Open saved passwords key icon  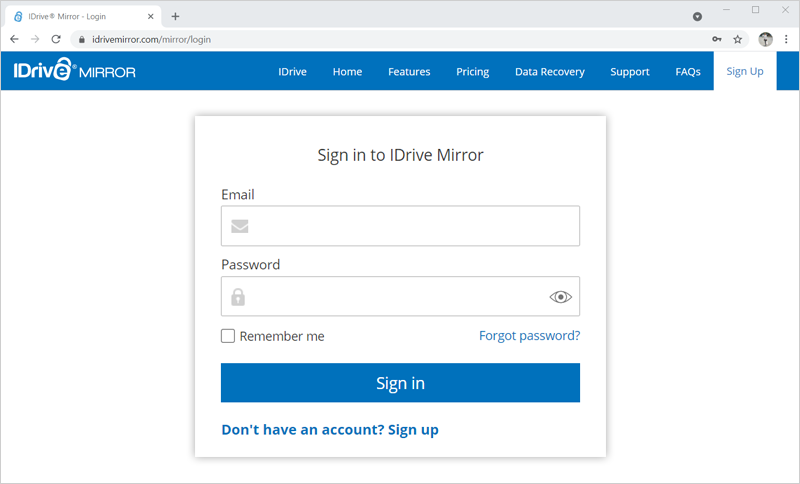point(717,39)
